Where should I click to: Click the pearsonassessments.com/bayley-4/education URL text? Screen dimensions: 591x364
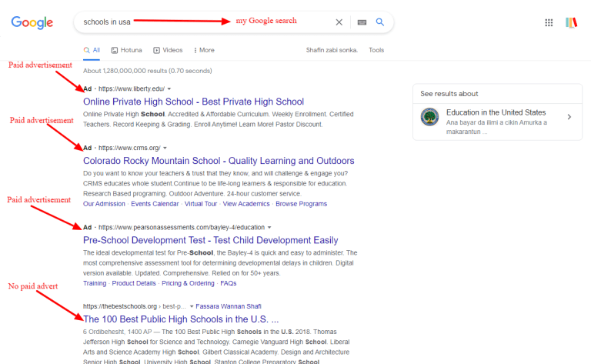pyautogui.click(x=182, y=228)
